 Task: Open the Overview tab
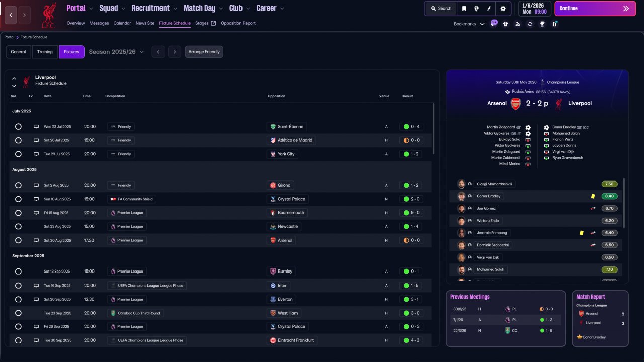tap(75, 23)
